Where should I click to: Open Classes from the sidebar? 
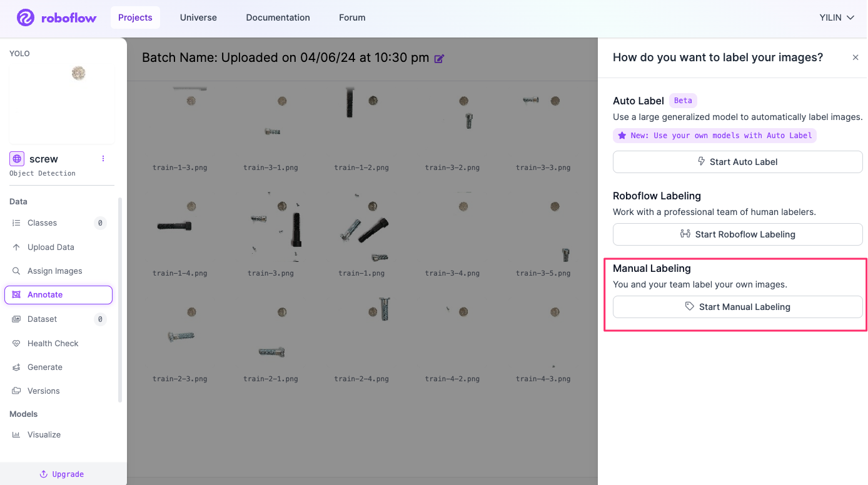(42, 223)
